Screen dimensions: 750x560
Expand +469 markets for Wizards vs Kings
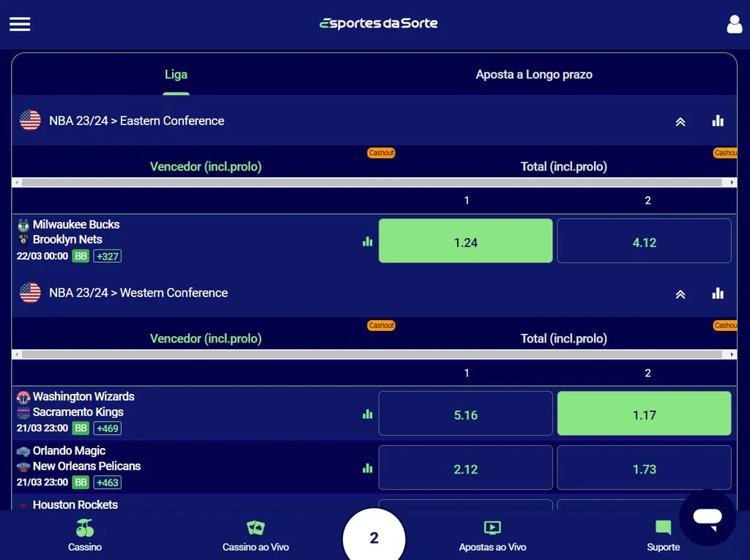pos(108,428)
